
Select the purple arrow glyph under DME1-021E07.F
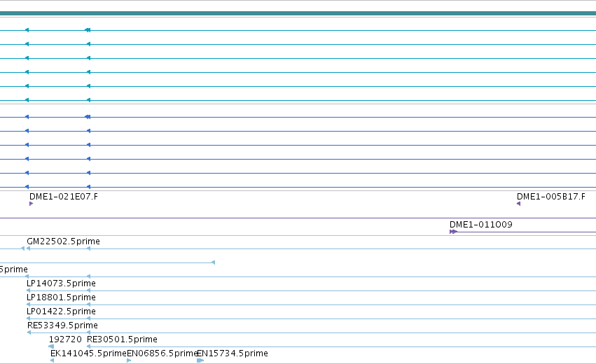click(x=32, y=204)
